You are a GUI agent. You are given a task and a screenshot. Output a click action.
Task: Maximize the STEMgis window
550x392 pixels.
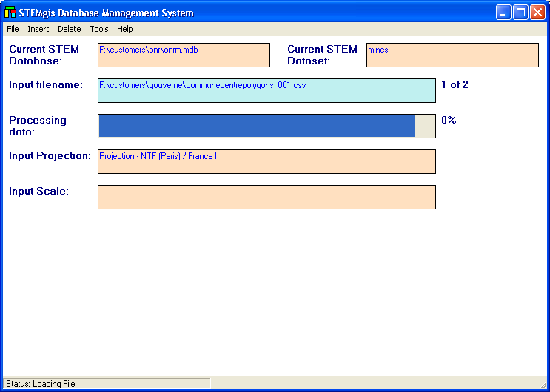coord(521,13)
